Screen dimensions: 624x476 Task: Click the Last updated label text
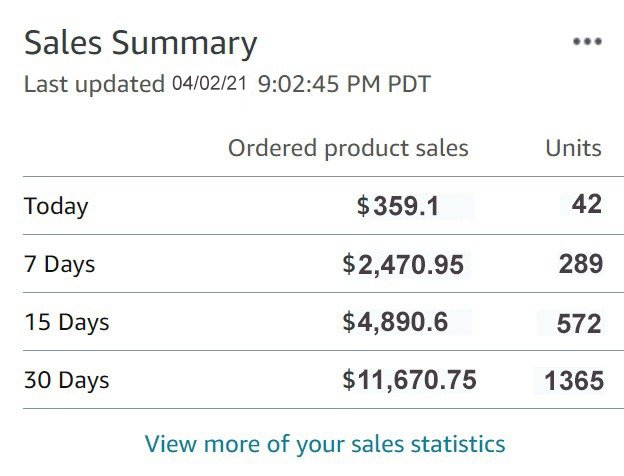[94, 84]
